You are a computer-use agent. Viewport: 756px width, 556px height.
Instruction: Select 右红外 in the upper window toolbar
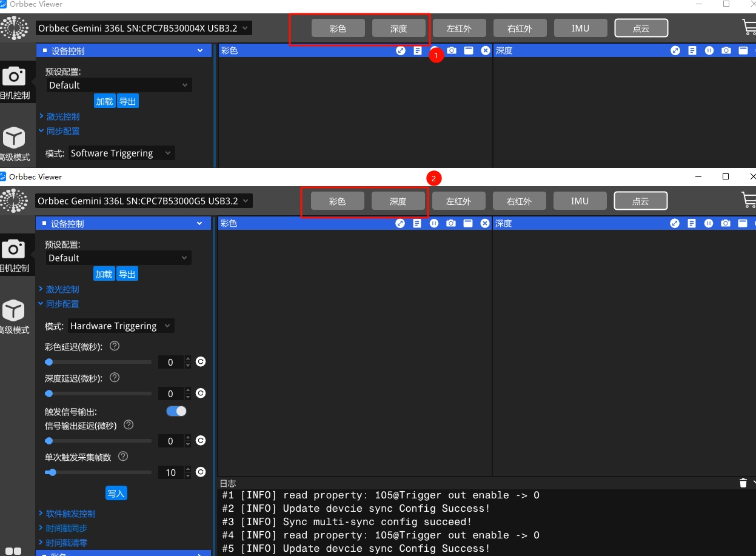tap(520, 28)
